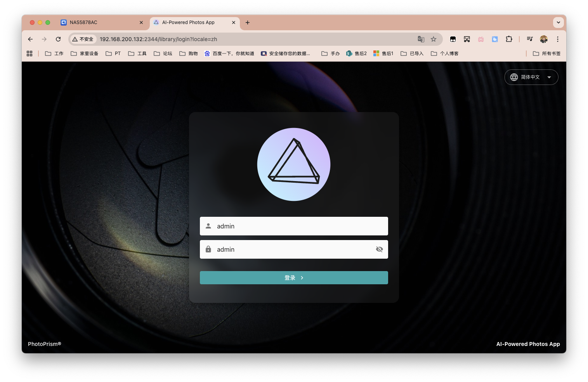Click the back navigation arrow
The image size is (588, 382).
pyautogui.click(x=30, y=39)
